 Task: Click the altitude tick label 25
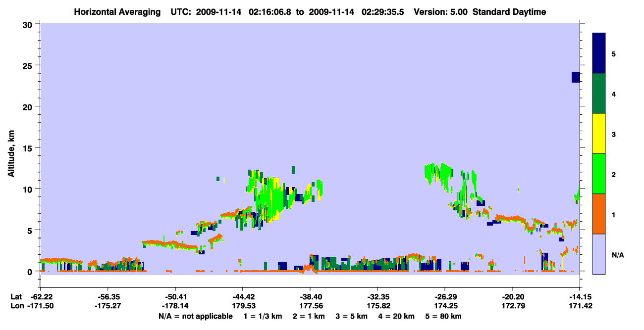pos(29,65)
